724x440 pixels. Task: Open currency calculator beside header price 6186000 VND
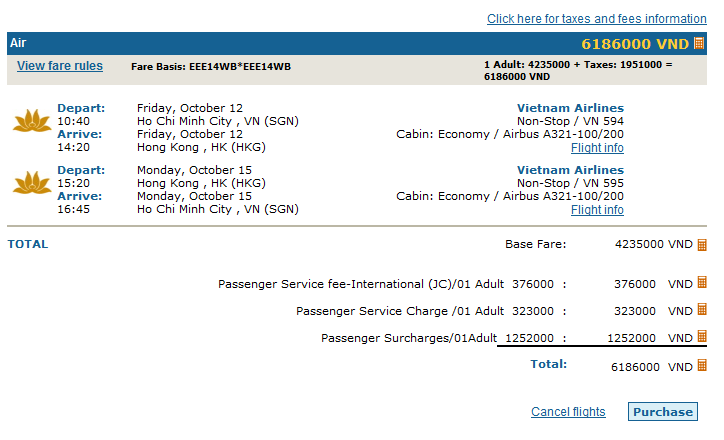tap(699, 43)
